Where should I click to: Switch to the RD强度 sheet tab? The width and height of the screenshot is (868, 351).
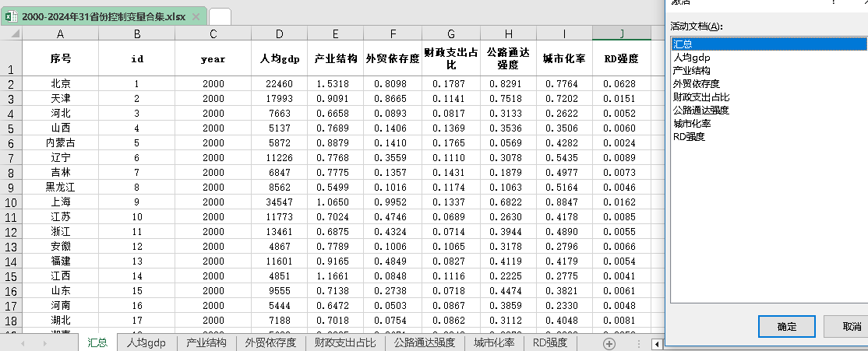pos(549,342)
